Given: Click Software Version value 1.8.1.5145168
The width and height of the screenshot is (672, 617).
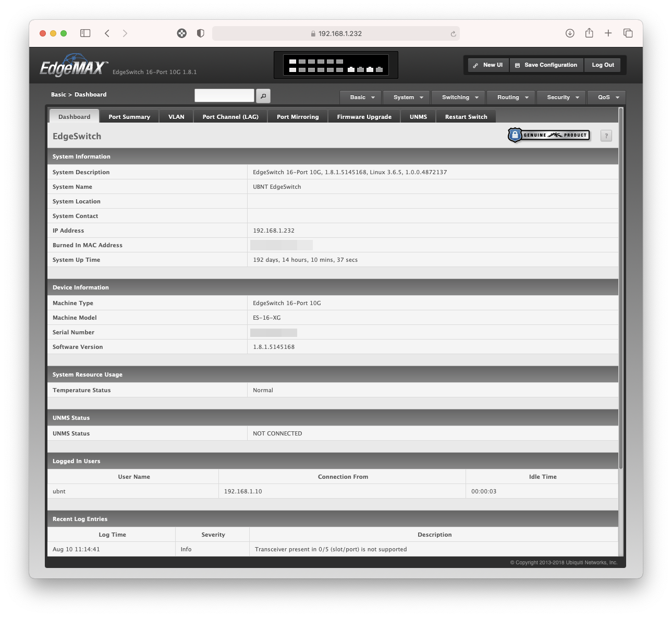Looking at the screenshot, I should 274,347.
